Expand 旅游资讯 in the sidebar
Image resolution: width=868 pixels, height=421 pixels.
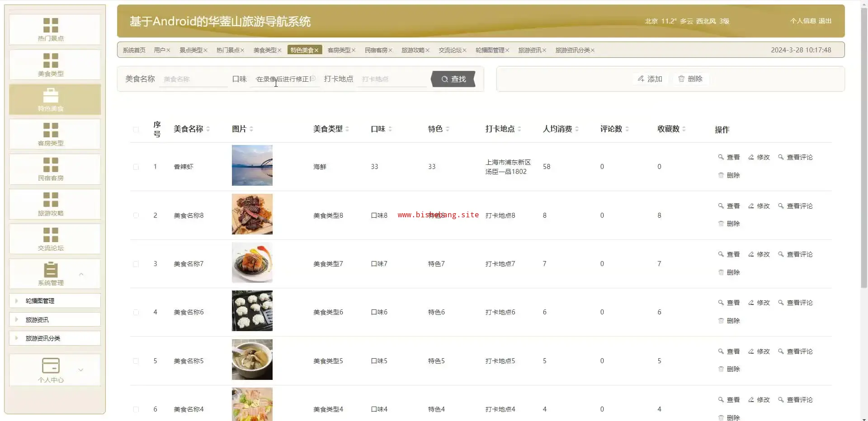55,320
